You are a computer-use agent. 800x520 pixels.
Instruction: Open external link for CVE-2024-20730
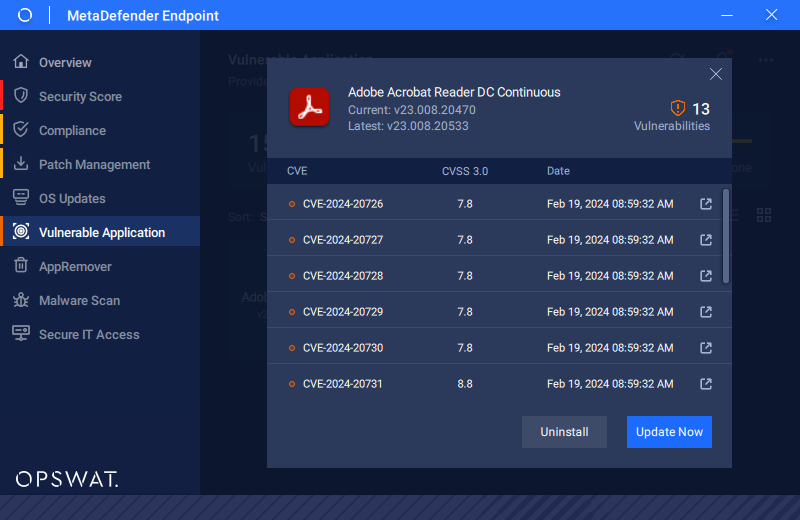pyautogui.click(x=706, y=348)
